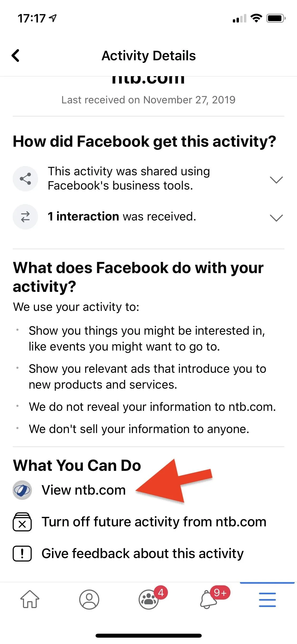297x644 pixels.
Task: Open the Home feed tab icon
Action: coord(30,599)
